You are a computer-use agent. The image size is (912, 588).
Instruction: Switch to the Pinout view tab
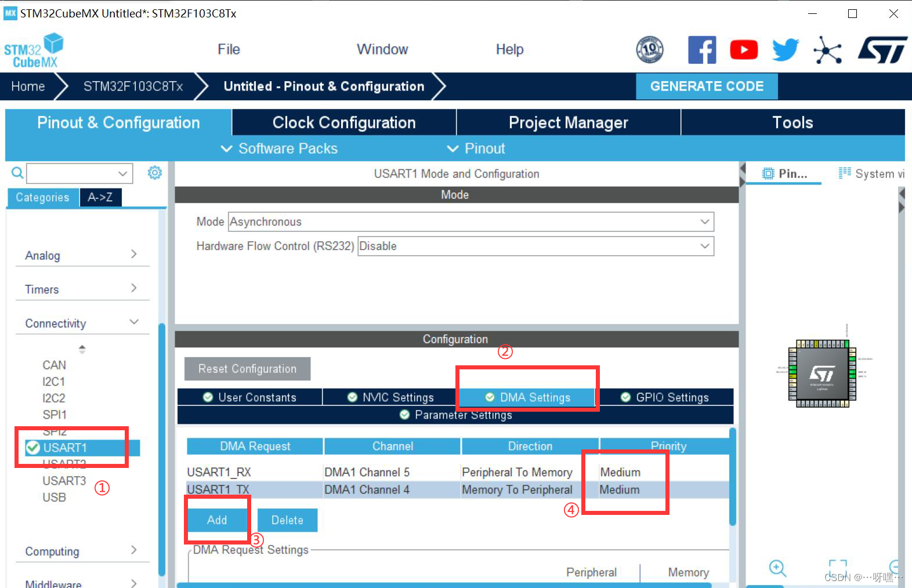click(x=784, y=173)
